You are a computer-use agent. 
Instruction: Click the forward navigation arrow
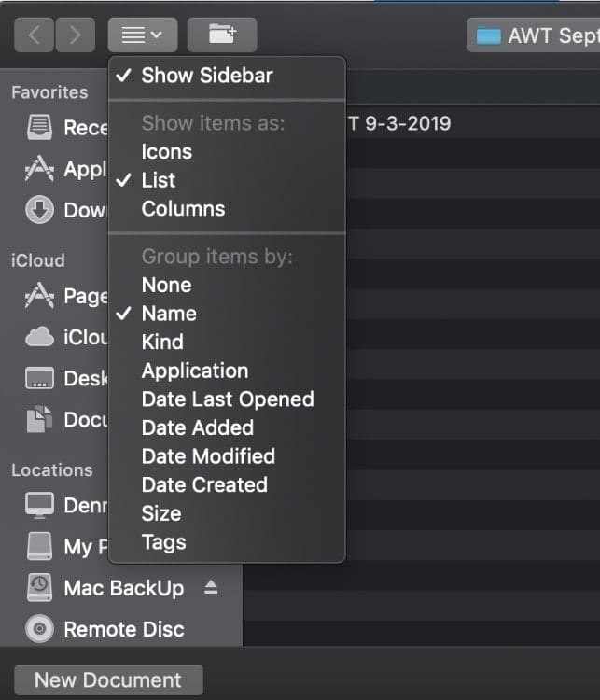(x=75, y=35)
